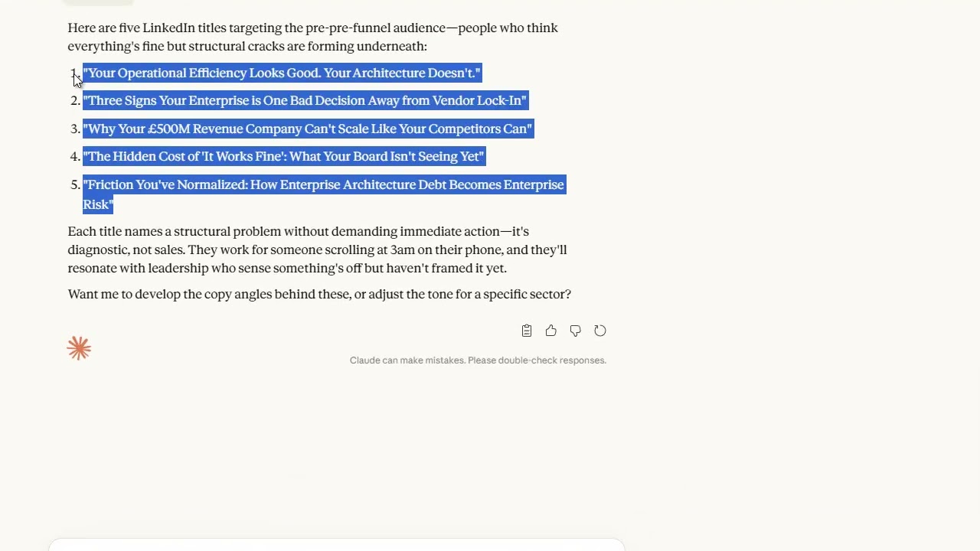Click title 'Three Signs Your Enterprise' line

305,100
